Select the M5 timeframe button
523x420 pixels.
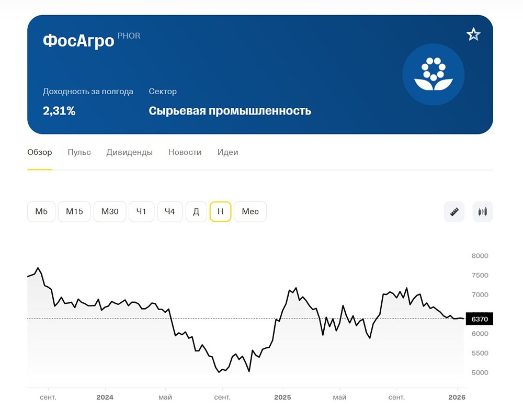pyautogui.click(x=41, y=211)
